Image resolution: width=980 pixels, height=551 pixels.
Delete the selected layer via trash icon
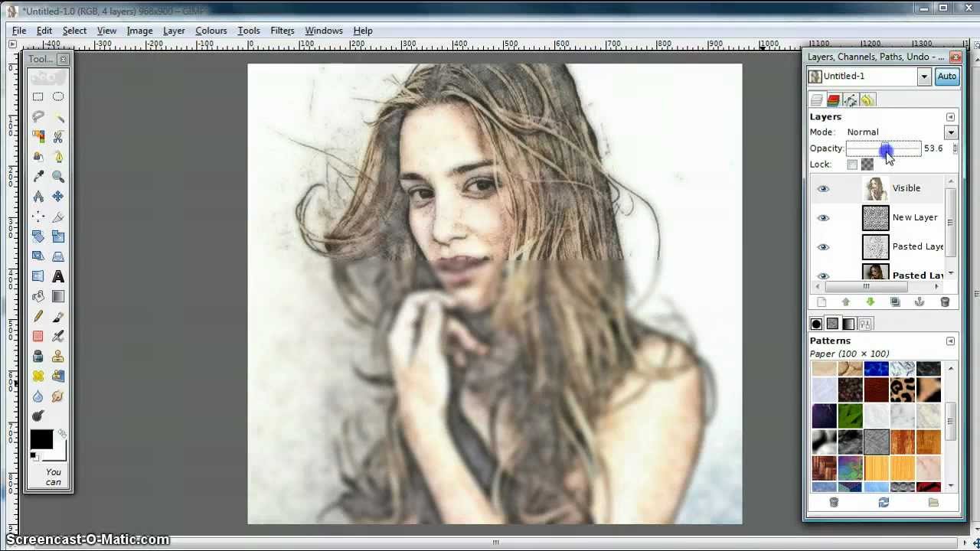pos(945,301)
